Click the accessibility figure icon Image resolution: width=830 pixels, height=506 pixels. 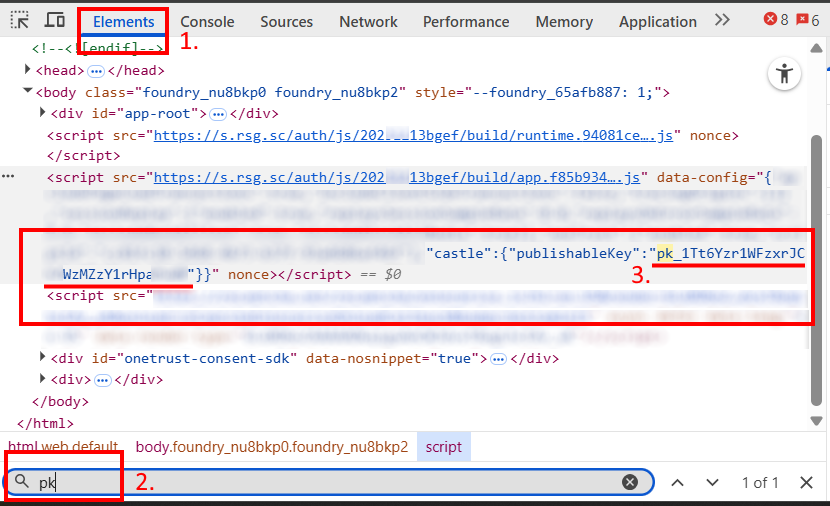tap(785, 73)
